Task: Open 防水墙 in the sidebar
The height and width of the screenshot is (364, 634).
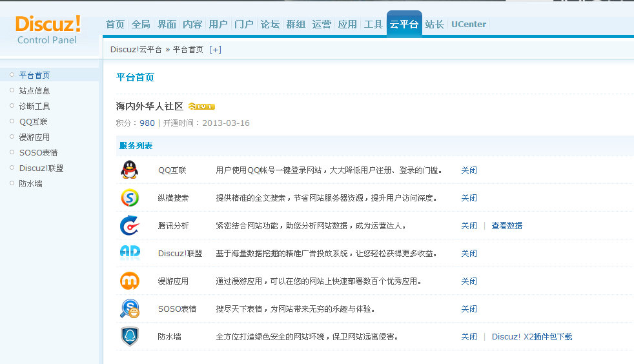Action: click(x=31, y=183)
